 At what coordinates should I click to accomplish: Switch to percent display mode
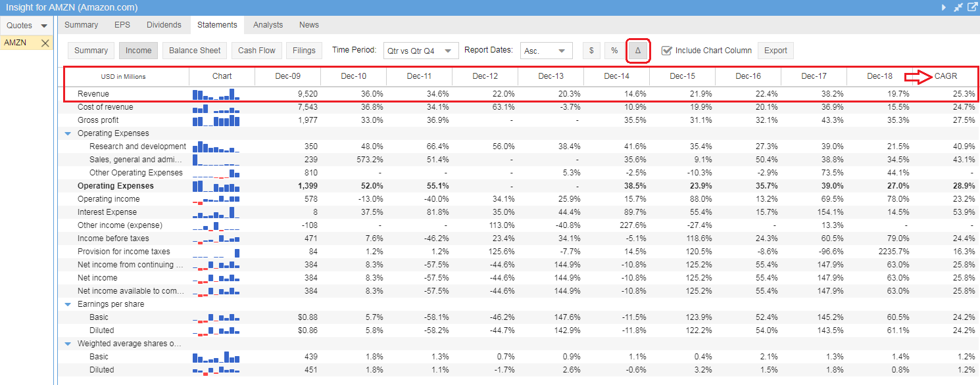point(614,51)
